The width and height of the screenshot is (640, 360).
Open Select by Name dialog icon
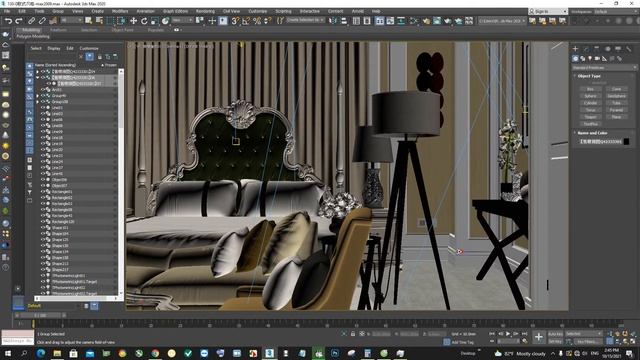click(99, 20)
